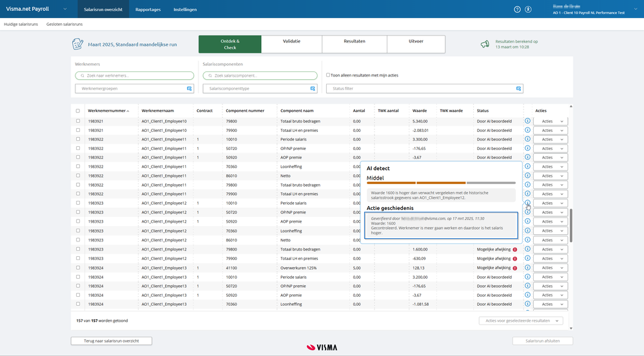
Task: Open Acties dropdown for Employee12 Totaal LH en premies
Action: (x=551, y=259)
